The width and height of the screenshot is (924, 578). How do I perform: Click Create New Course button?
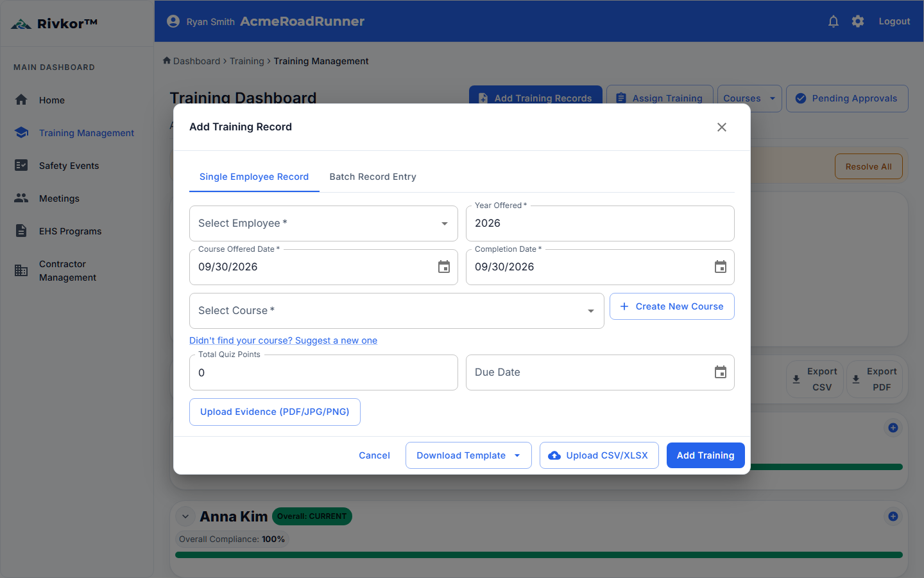click(672, 306)
